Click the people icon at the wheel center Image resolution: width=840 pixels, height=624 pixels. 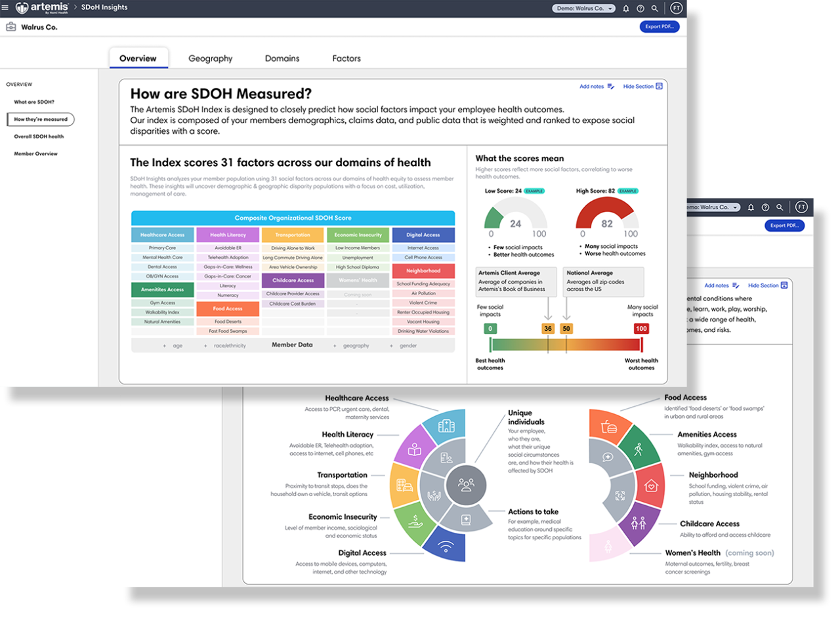466,486
